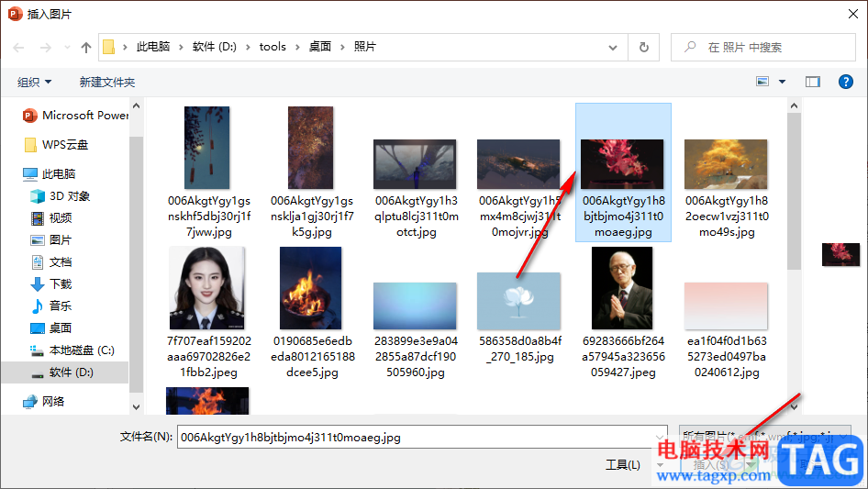Screen dimensions: 868x489
Task: Click the folder icon in address bar
Action: (109, 47)
